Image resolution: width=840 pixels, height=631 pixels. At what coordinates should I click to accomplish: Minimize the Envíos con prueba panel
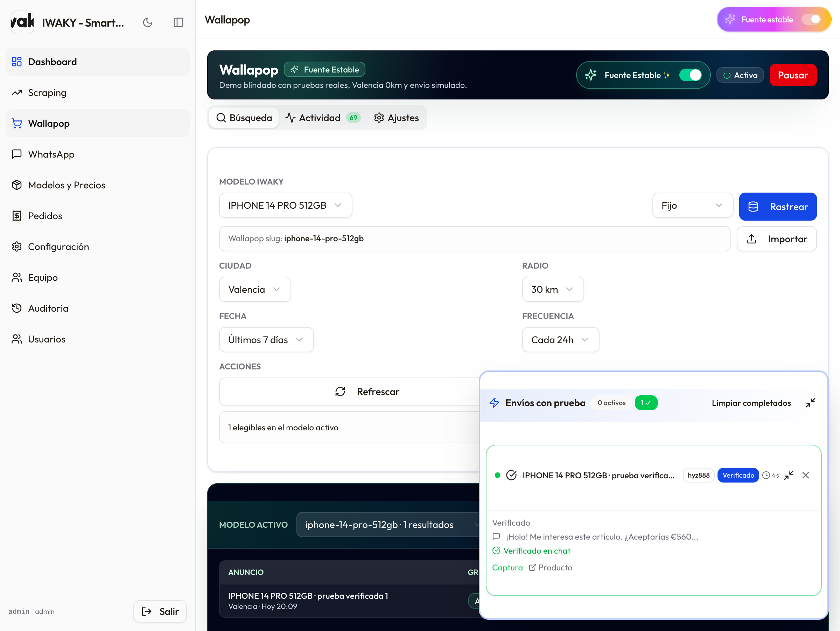tap(810, 403)
